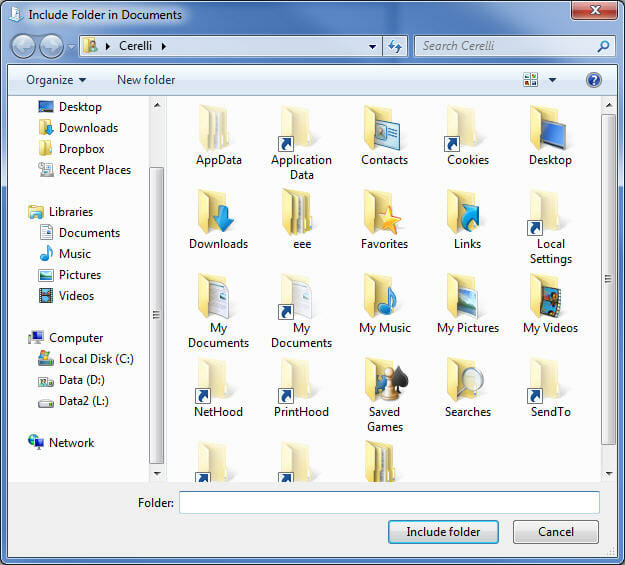Select the Application Data shortcut folder
This screenshot has height=565, width=625.
click(301, 143)
